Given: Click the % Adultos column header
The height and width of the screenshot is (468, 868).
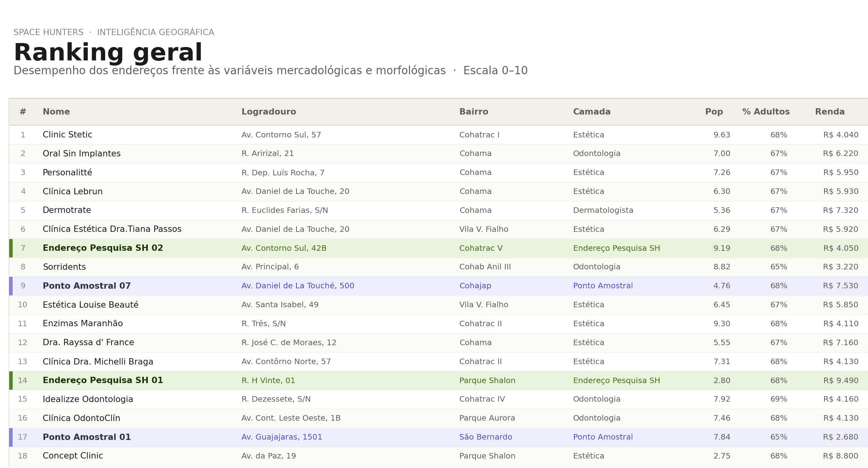Looking at the screenshot, I should click(x=766, y=112).
